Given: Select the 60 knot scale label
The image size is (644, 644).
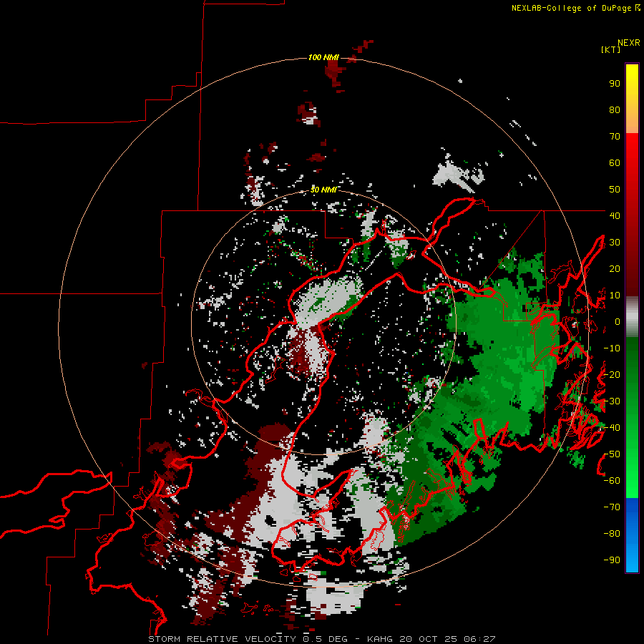Looking at the screenshot, I should coord(615,163).
